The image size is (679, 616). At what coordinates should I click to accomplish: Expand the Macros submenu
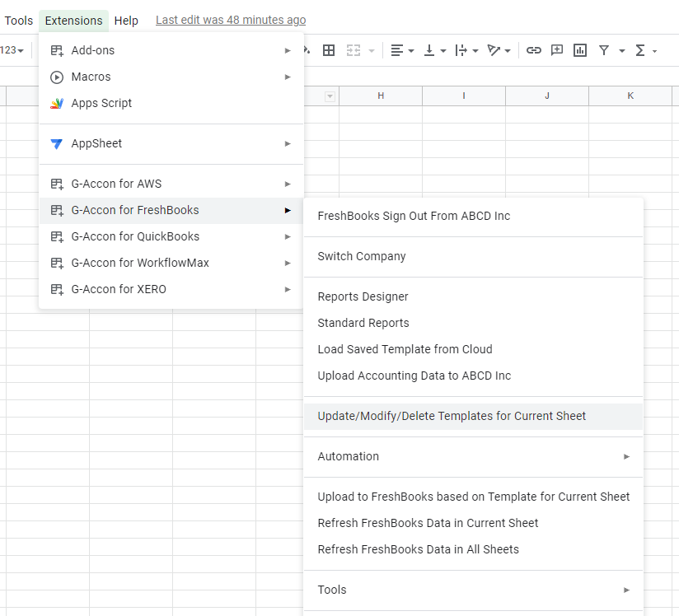click(171, 77)
